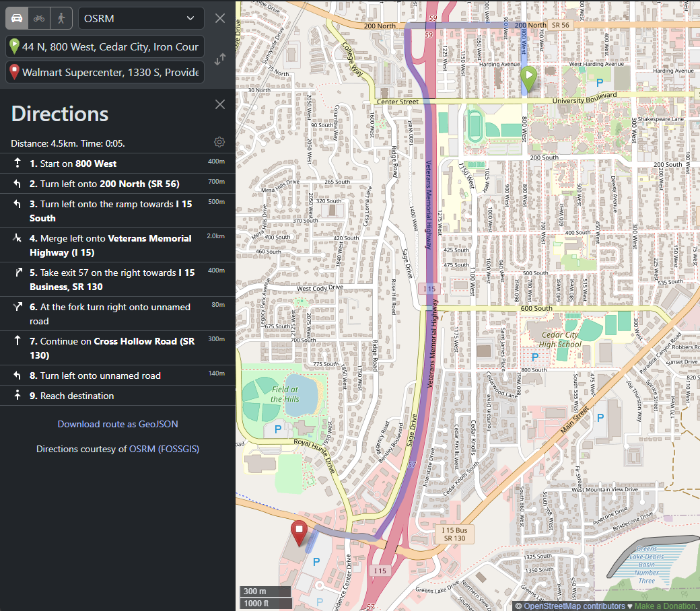Click the reach destination icon beside step 9
Viewport: 700px width, 611px height.
click(16, 395)
